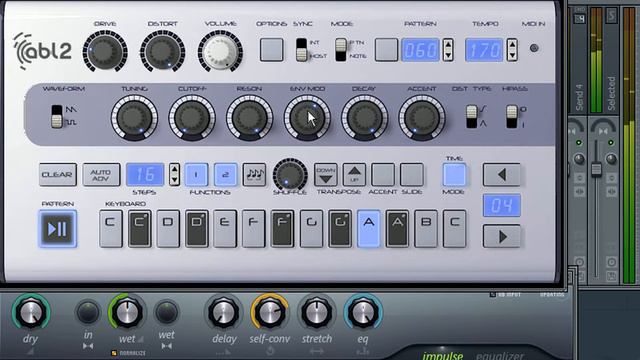The width and height of the screenshot is (640, 360).
Task: Click the Cutoff knob
Action: point(192,118)
